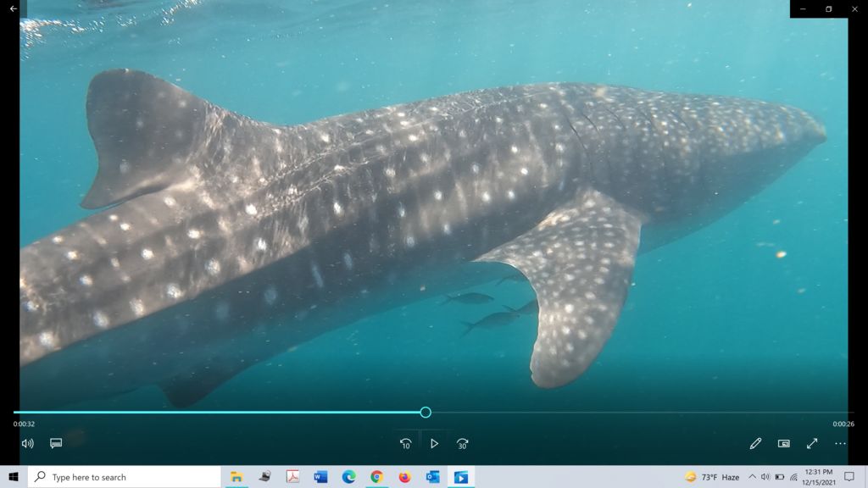Open the volume control in the player

[27, 443]
